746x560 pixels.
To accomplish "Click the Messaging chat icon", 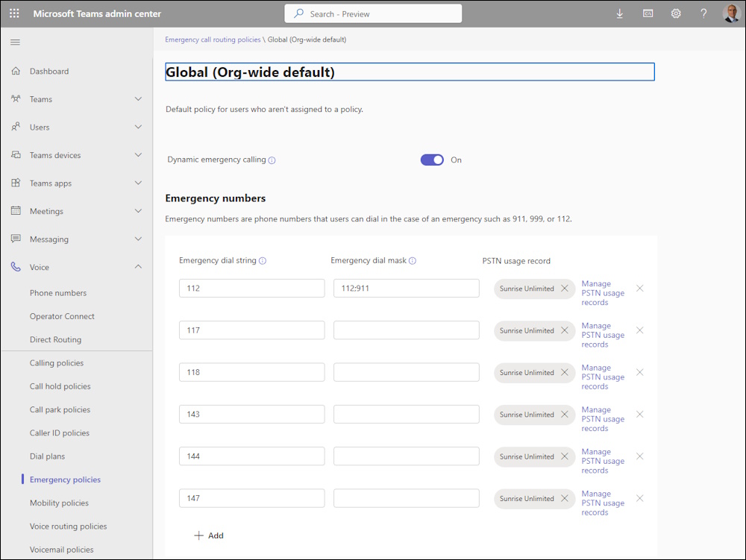I will (16, 239).
